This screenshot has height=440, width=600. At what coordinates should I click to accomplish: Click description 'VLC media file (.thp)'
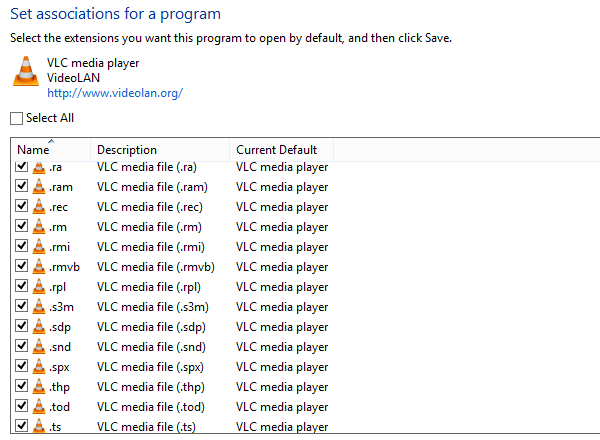[x=151, y=387]
